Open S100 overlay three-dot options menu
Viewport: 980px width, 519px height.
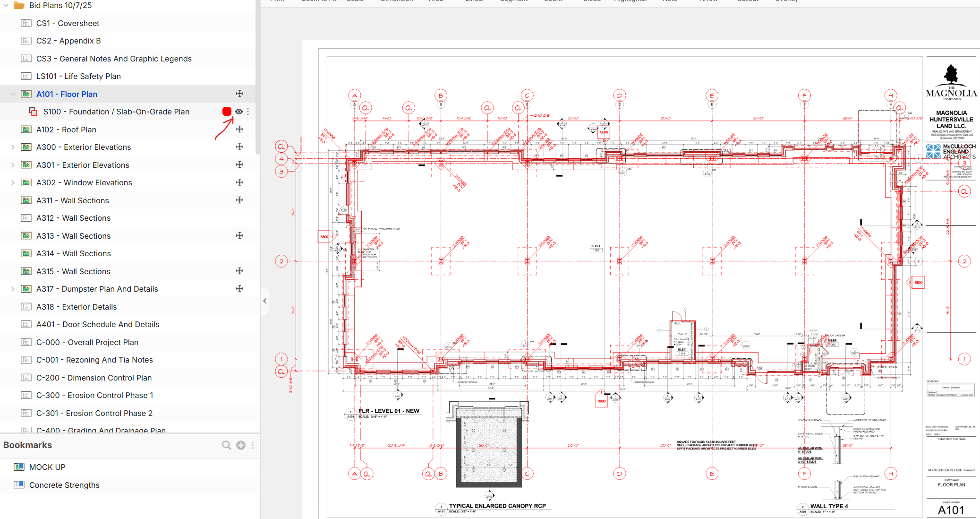pyautogui.click(x=248, y=112)
